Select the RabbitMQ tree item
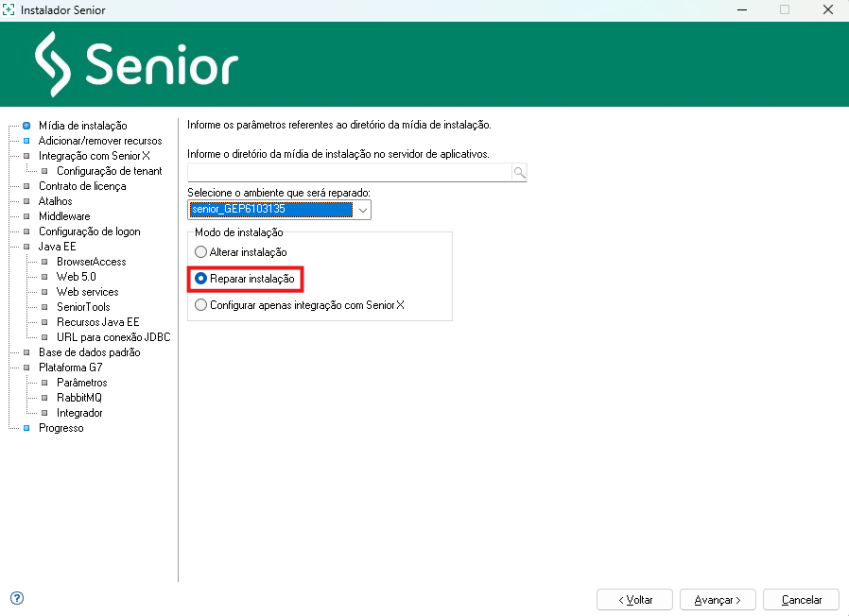Screen dimensions: 849x616 pyautogui.click(x=79, y=398)
